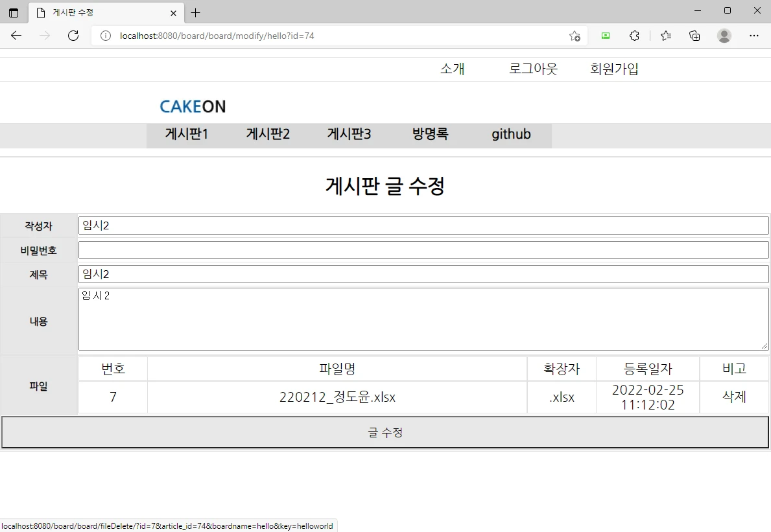Navigate to the 방명록 menu item
The width and height of the screenshot is (771, 532).
click(430, 134)
